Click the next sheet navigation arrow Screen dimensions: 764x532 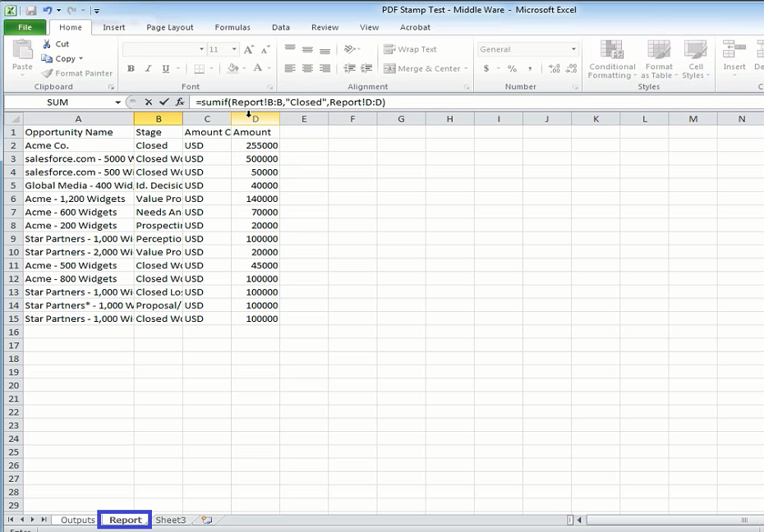point(33,520)
